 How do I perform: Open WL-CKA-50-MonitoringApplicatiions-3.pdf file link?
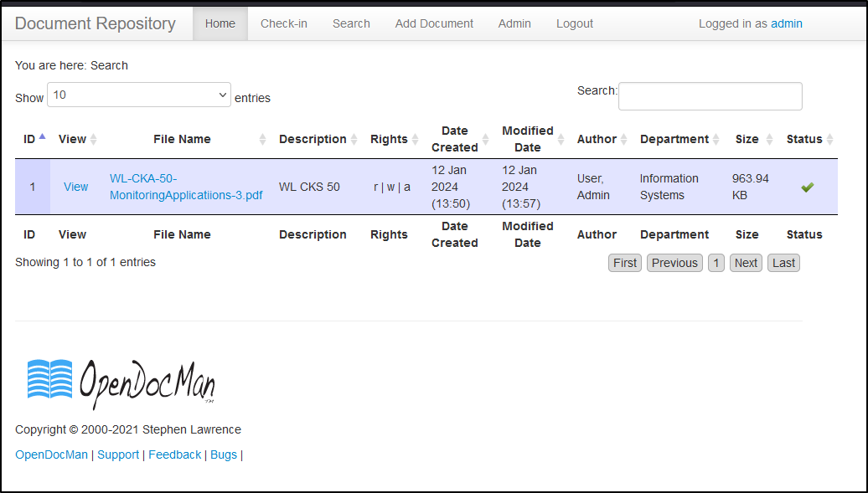(186, 187)
